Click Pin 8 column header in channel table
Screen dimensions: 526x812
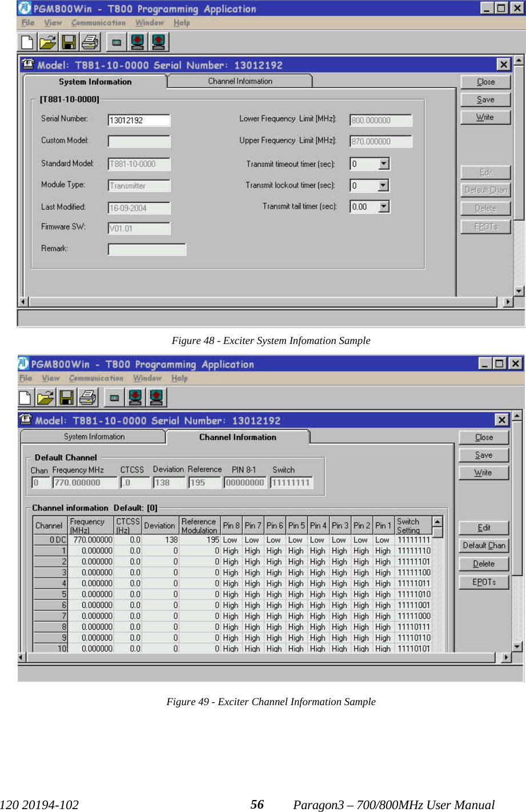231,526
